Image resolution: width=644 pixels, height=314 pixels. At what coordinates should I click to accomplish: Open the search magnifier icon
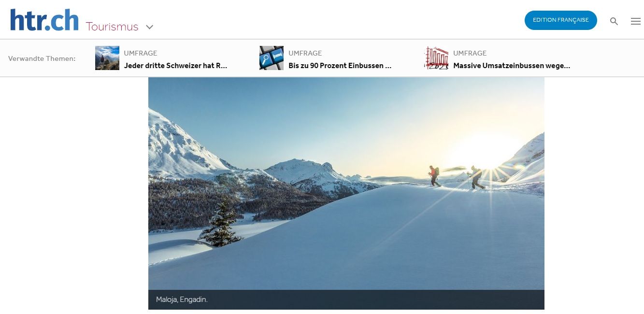(614, 21)
